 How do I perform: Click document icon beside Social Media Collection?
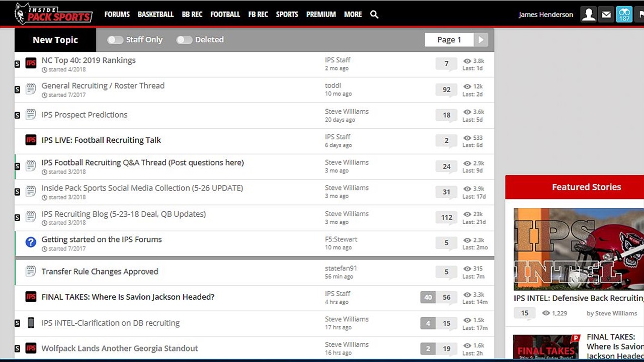(31, 191)
